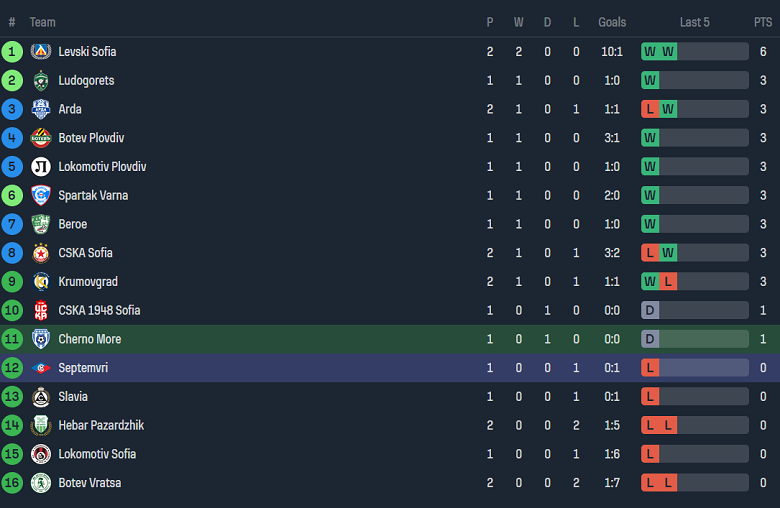Click the Slavia team crest

(x=41, y=397)
